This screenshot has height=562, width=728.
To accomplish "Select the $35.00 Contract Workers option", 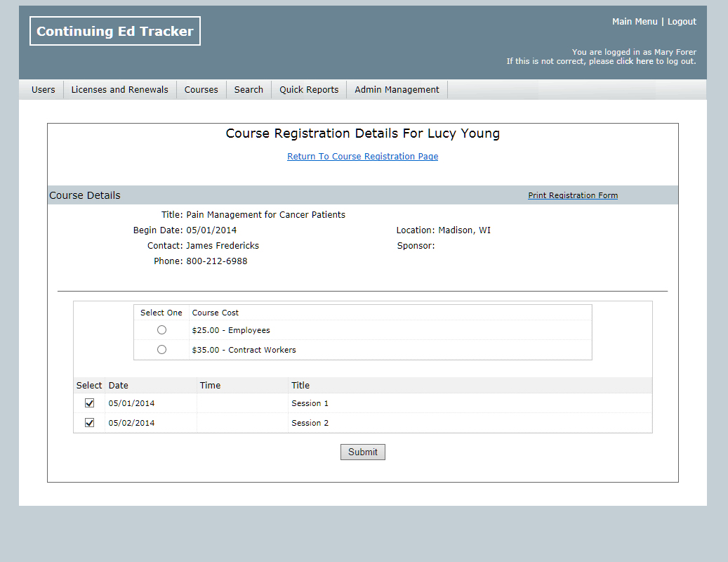I will point(162,350).
